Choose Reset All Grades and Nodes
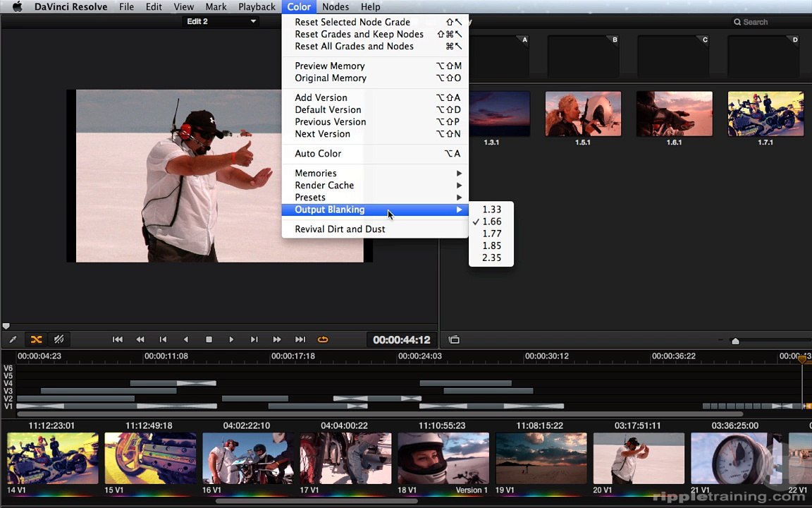 click(x=375, y=46)
